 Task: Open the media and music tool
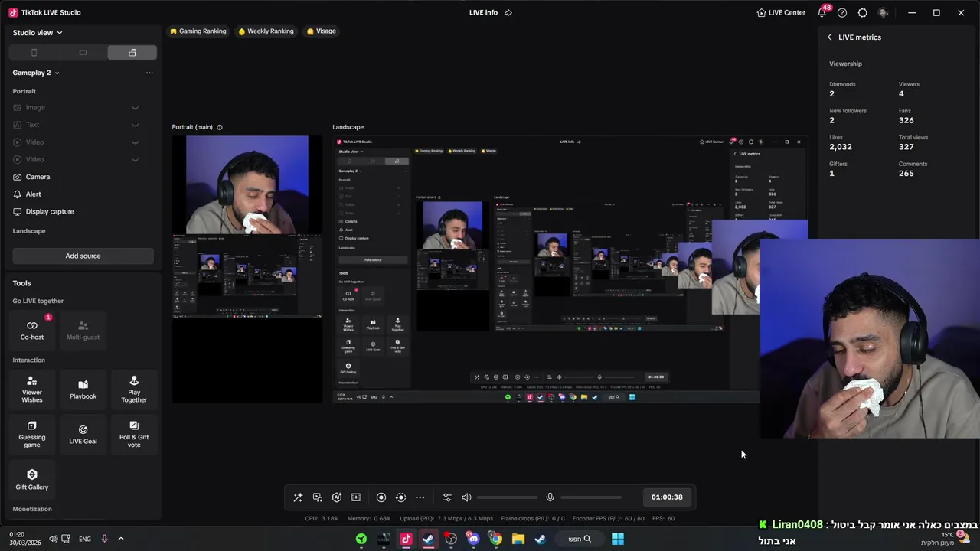click(318, 497)
